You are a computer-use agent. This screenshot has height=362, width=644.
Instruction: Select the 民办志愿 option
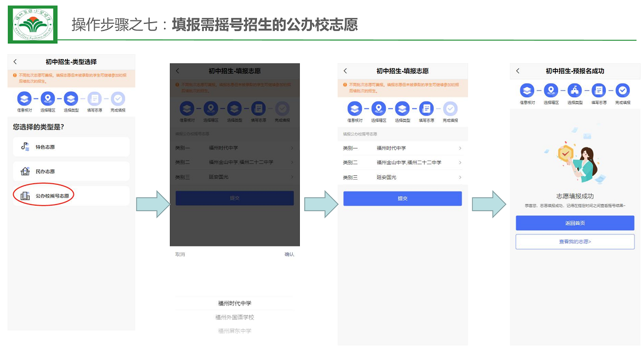(71, 171)
